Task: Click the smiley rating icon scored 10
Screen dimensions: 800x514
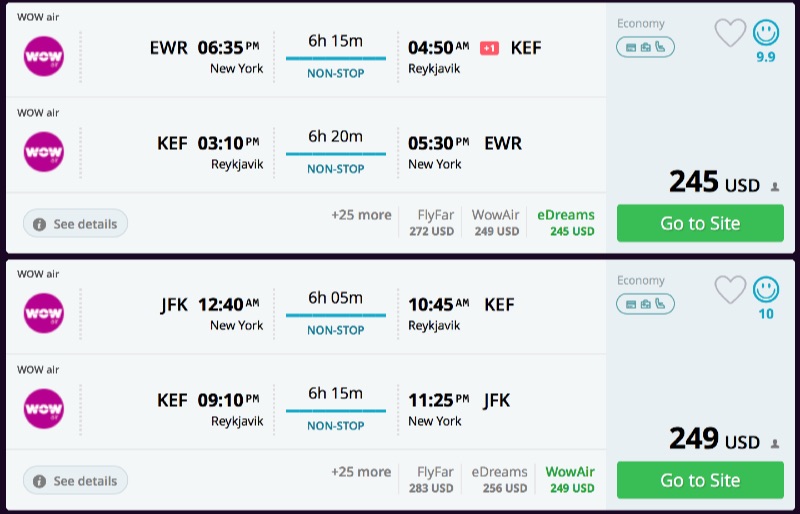Action: coord(766,290)
